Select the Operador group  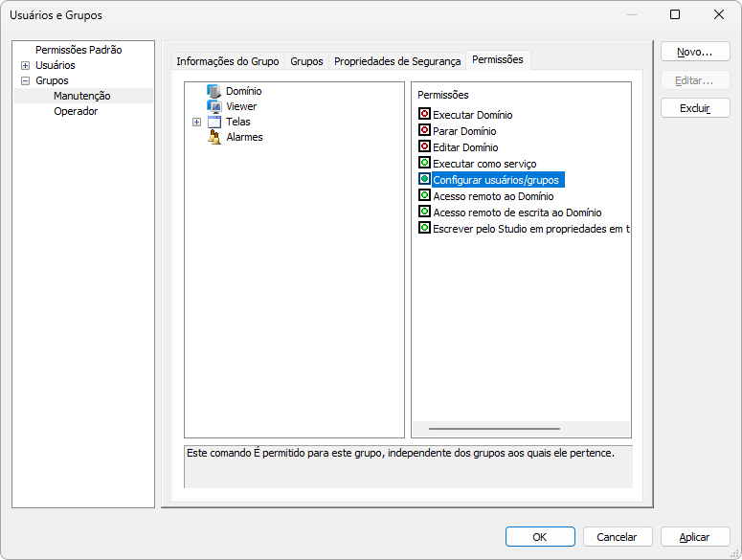pos(76,111)
